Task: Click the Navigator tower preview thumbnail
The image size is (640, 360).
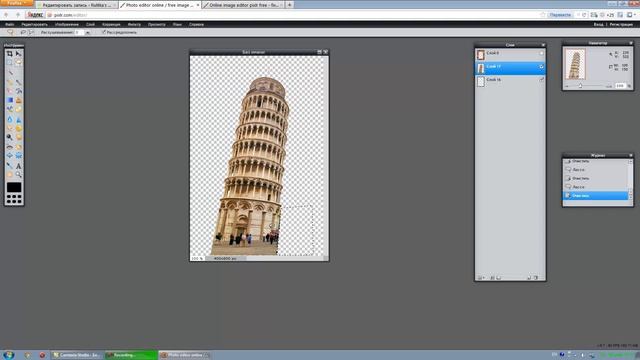Action: tap(575, 64)
